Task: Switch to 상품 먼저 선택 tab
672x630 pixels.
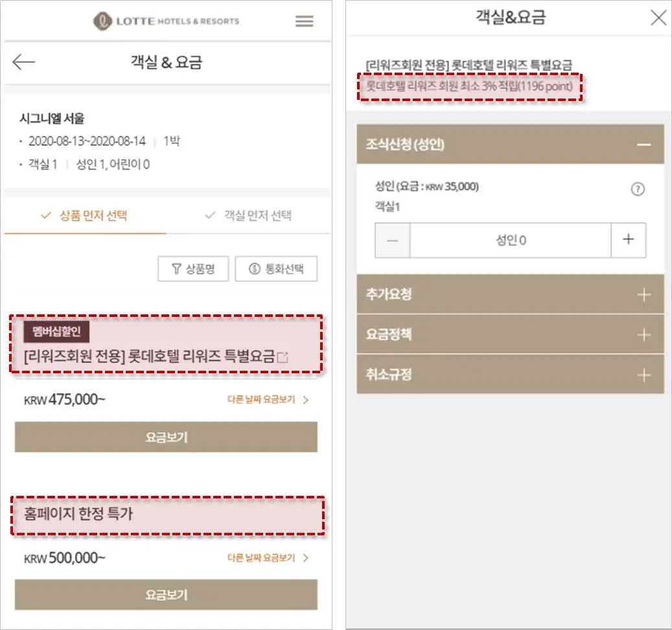Action: 85,215
